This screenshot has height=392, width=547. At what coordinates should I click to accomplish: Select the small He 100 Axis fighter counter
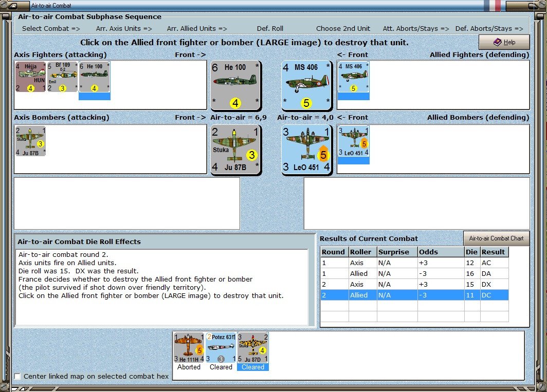click(94, 77)
